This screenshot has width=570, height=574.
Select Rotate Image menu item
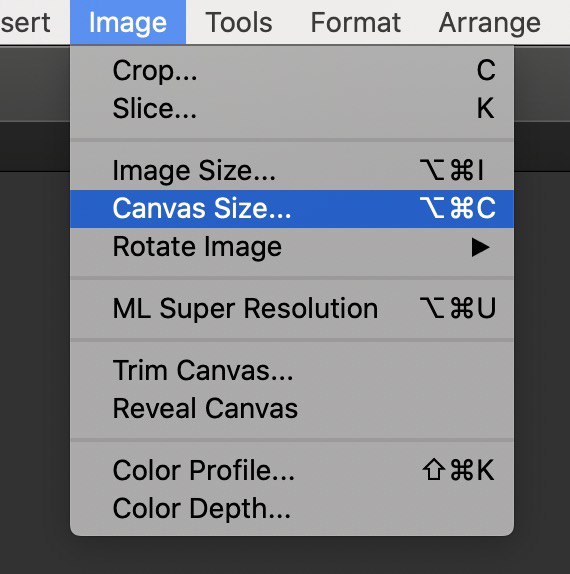coord(292,247)
